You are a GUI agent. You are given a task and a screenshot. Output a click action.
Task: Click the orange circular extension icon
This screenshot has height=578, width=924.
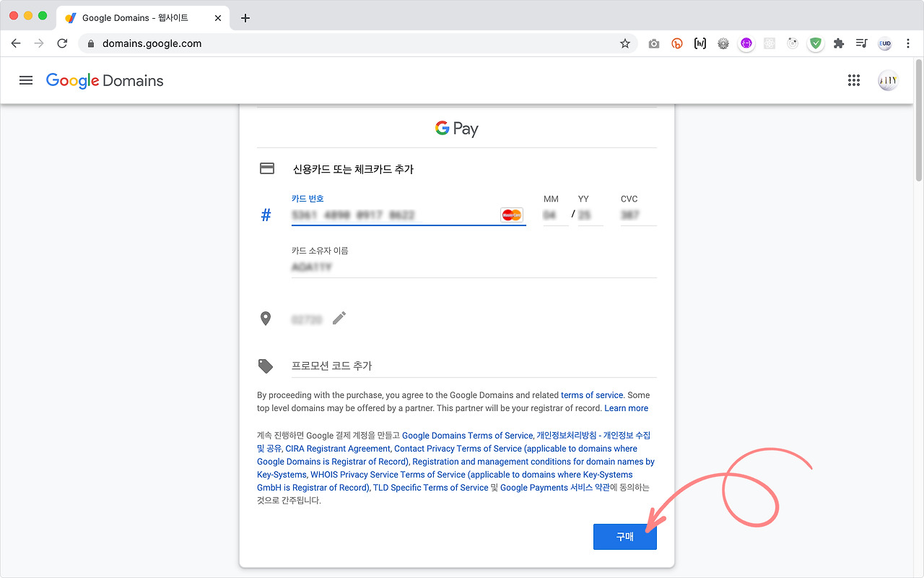click(677, 43)
